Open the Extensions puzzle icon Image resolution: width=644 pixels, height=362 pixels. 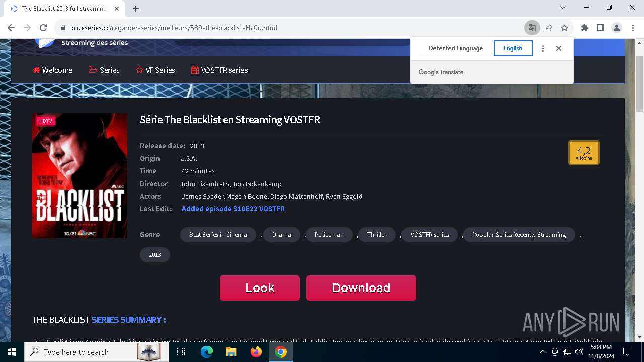coord(585,28)
